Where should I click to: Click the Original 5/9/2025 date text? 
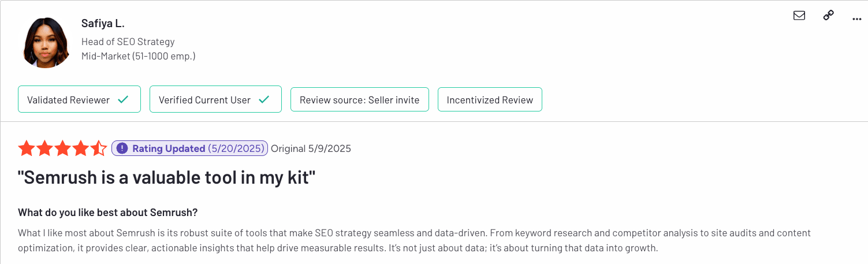[x=311, y=148]
